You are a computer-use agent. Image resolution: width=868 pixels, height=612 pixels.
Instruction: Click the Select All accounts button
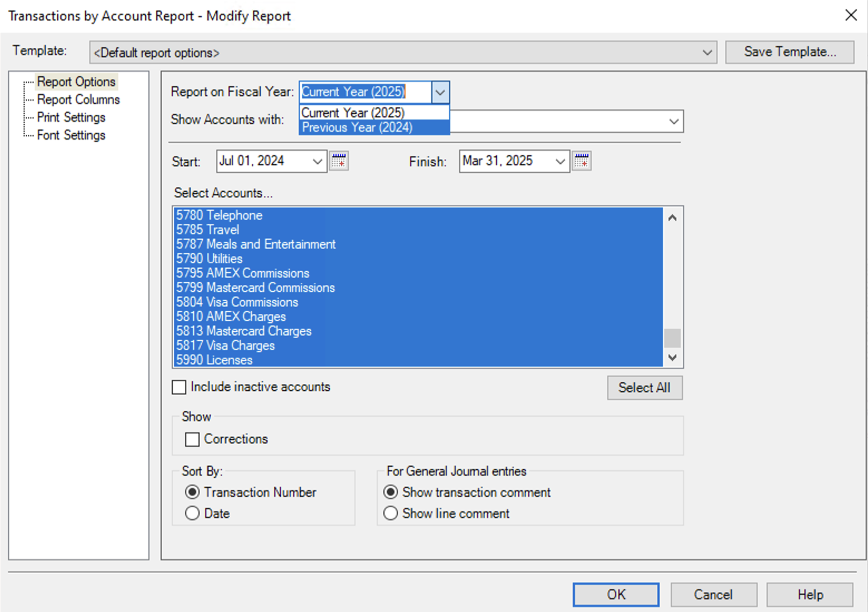coord(644,387)
